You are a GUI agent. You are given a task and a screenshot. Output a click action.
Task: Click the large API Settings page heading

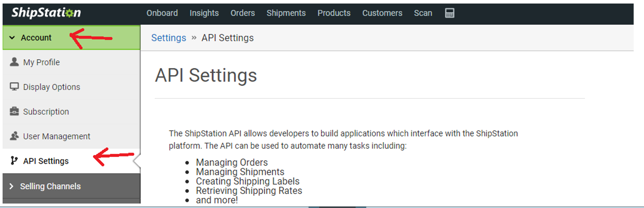pos(206,75)
